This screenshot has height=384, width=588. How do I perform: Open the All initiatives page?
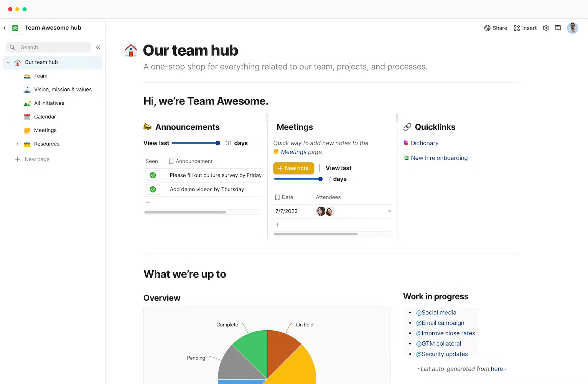[49, 103]
